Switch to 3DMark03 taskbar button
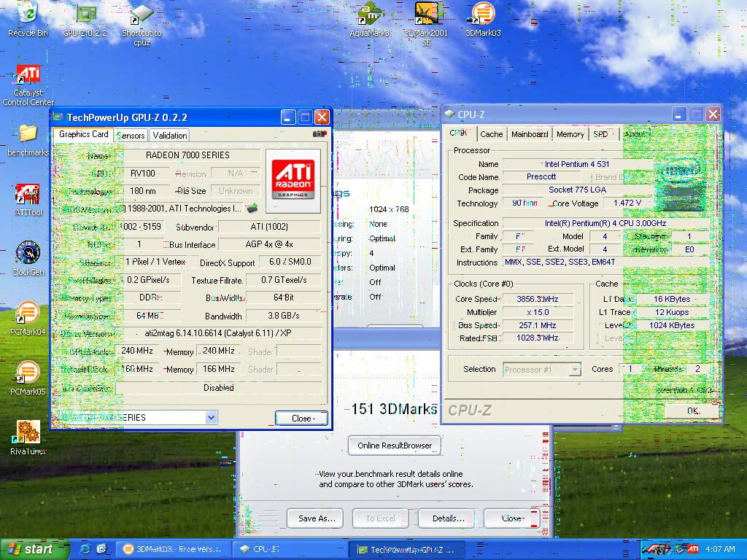Viewport: 747px width, 560px height. click(174, 550)
